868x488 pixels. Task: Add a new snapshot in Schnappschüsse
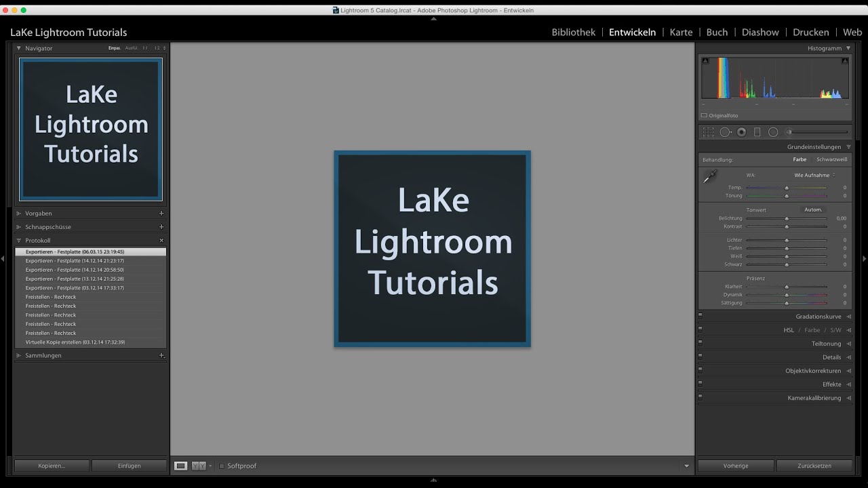[x=161, y=227]
